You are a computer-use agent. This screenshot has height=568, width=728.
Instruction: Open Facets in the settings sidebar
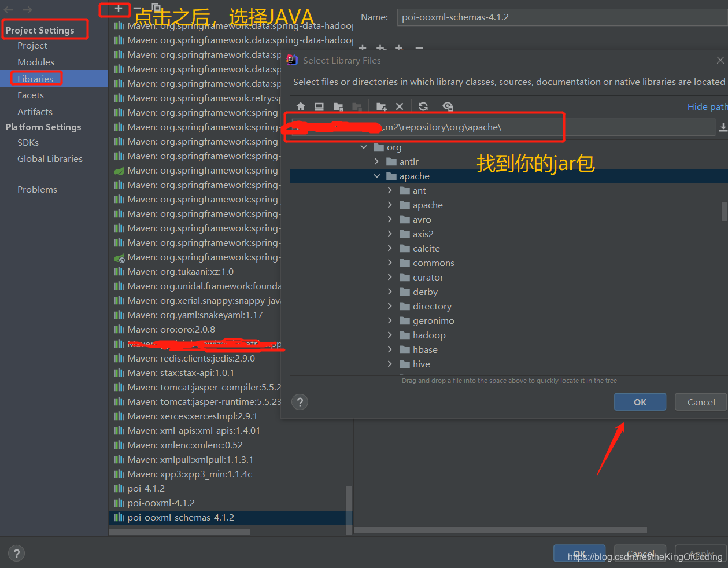tap(31, 95)
